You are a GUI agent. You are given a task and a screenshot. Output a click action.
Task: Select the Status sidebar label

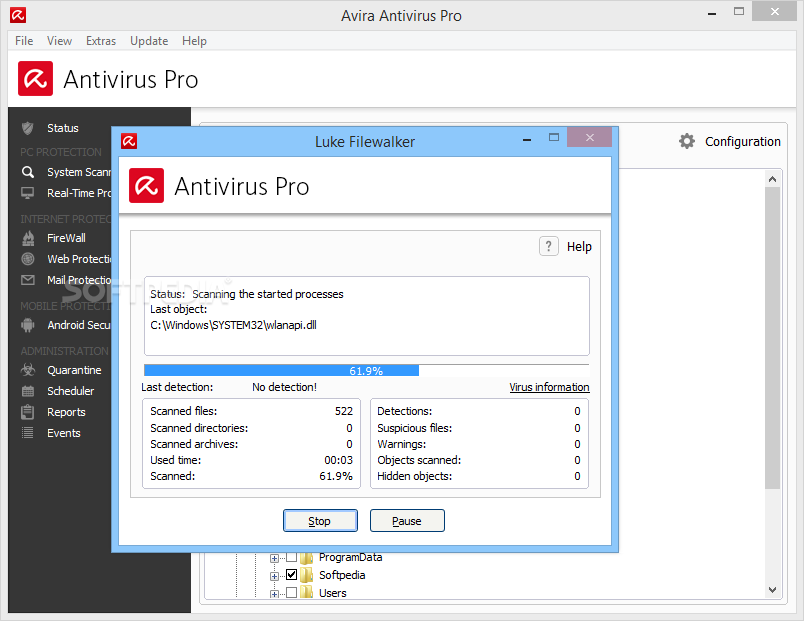(63, 128)
